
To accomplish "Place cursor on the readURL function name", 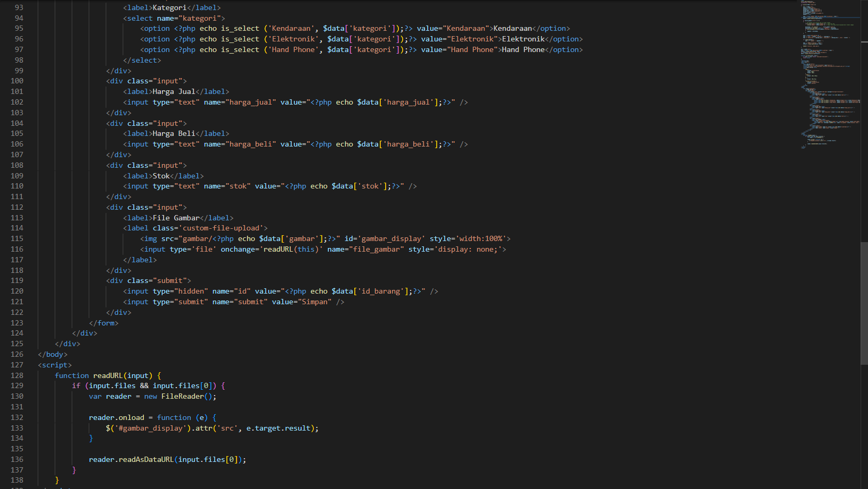I will (x=109, y=375).
